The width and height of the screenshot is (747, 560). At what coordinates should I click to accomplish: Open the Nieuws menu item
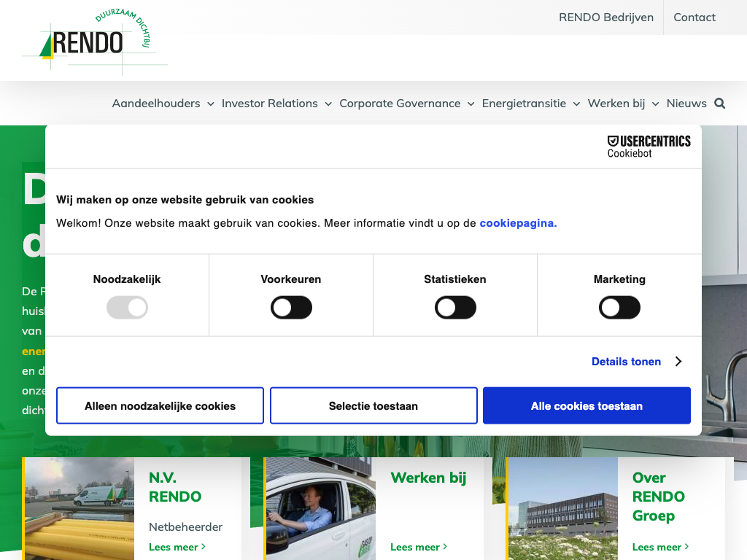(686, 104)
